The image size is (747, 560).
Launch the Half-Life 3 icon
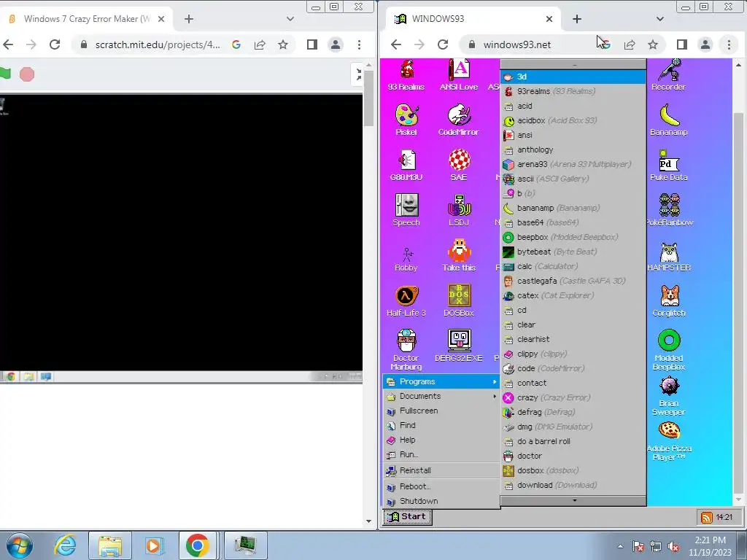point(406,300)
